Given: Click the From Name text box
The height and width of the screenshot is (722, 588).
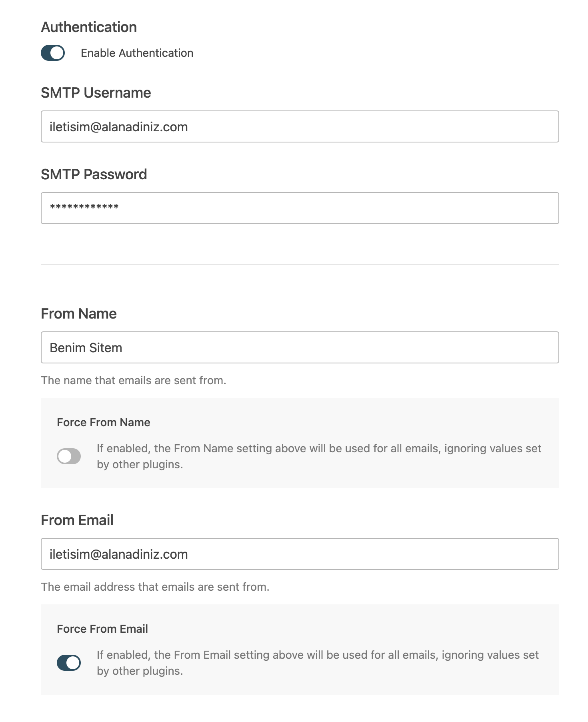Looking at the screenshot, I should coord(300,347).
